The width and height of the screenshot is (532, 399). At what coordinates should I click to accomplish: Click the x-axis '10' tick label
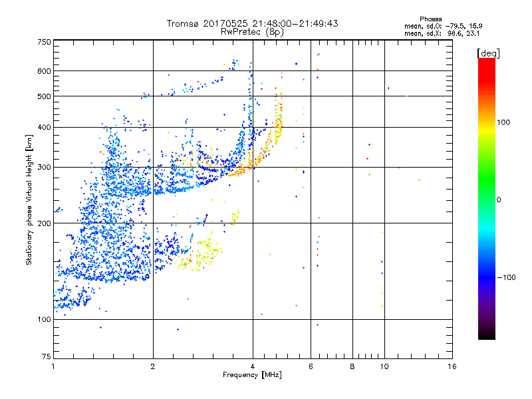coord(384,366)
